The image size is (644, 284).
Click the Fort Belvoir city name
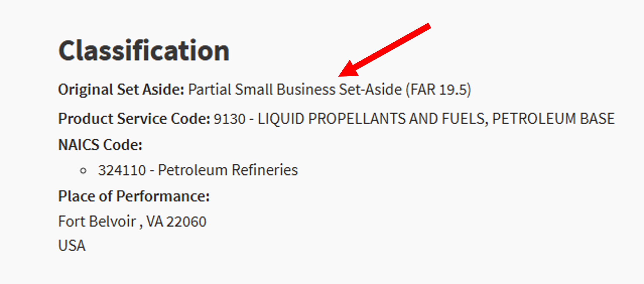(97, 221)
